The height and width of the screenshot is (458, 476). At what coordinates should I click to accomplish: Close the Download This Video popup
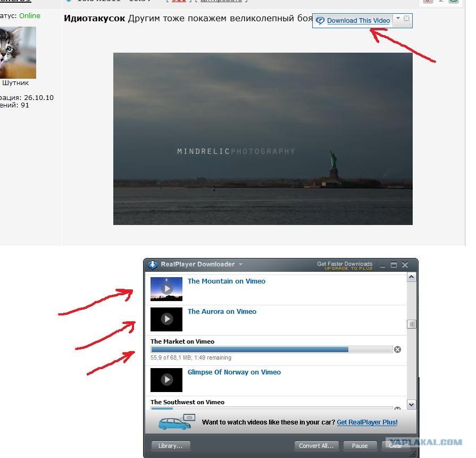406,18
